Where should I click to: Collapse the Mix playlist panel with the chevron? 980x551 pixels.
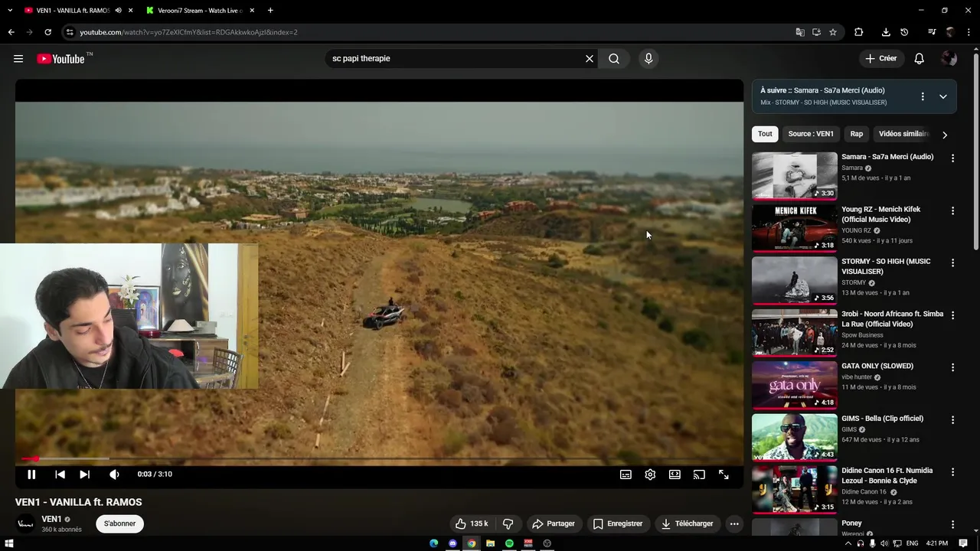[x=943, y=96]
